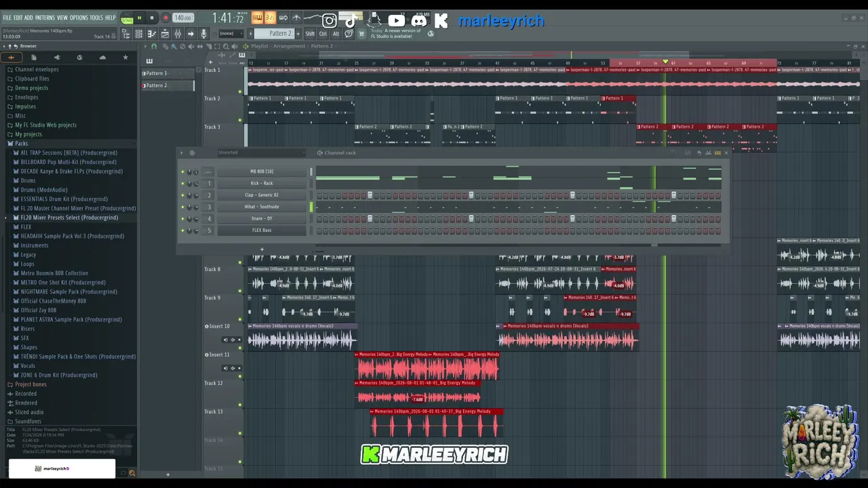Open the Channel rack options menu arrow
The width and height of the screenshot is (868, 488).
(x=182, y=153)
